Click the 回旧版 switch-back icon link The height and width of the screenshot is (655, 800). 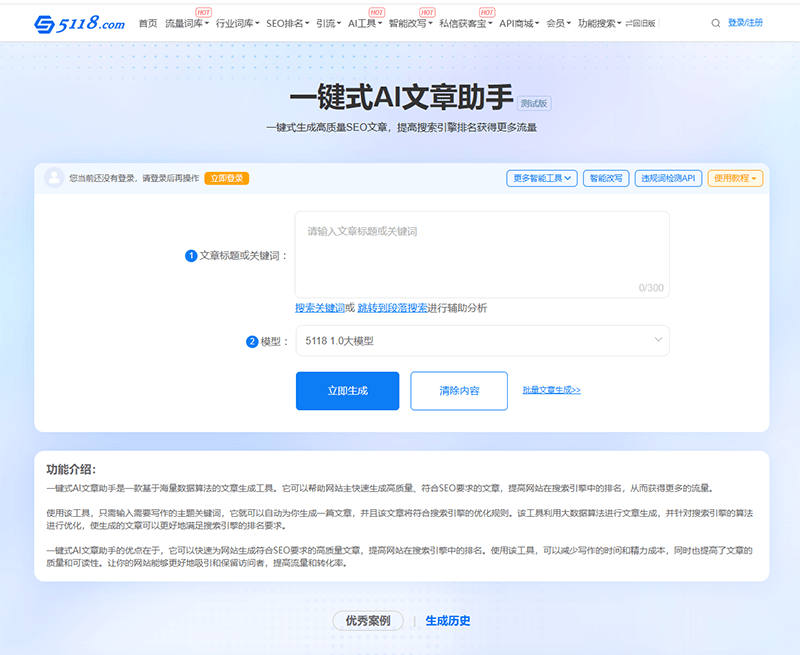[x=640, y=23]
